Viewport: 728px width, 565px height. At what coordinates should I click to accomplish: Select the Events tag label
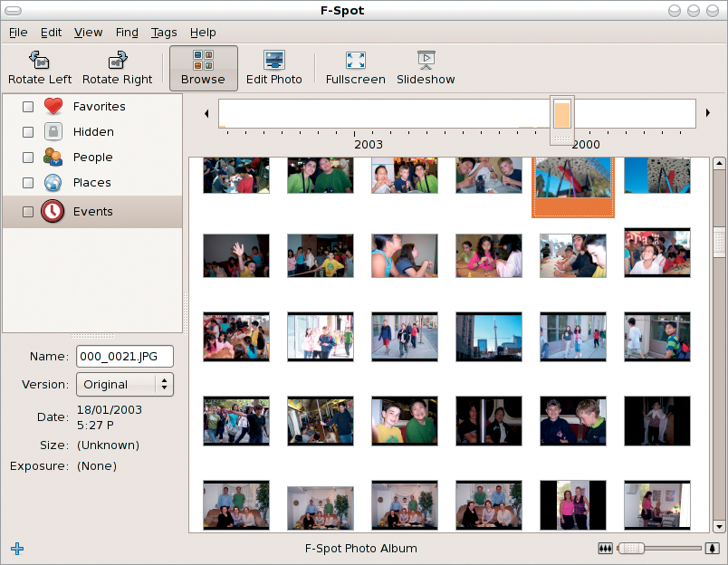(x=93, y=212)
